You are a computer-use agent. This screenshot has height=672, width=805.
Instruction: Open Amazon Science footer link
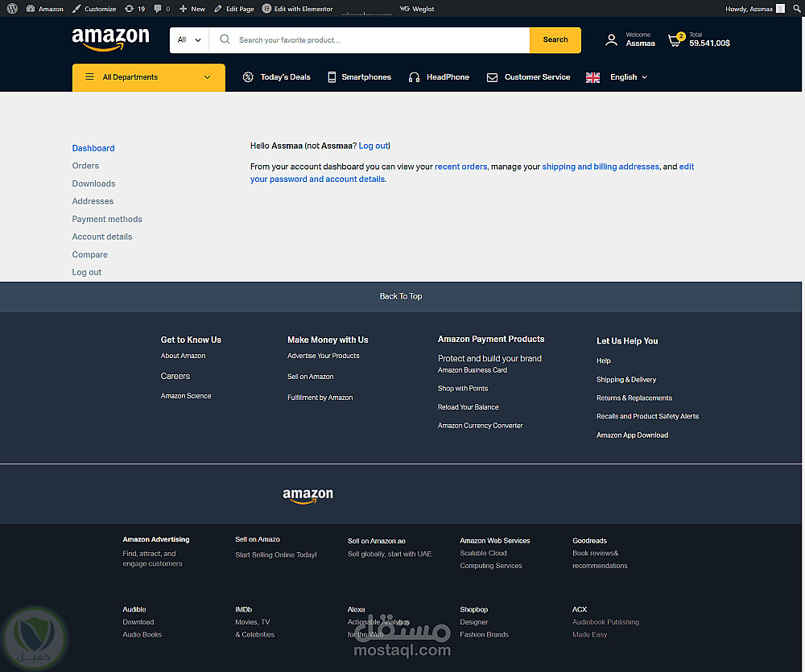186,396
